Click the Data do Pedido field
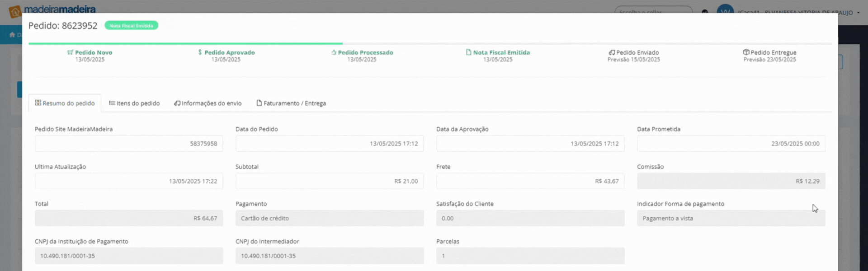 [330, 144]
